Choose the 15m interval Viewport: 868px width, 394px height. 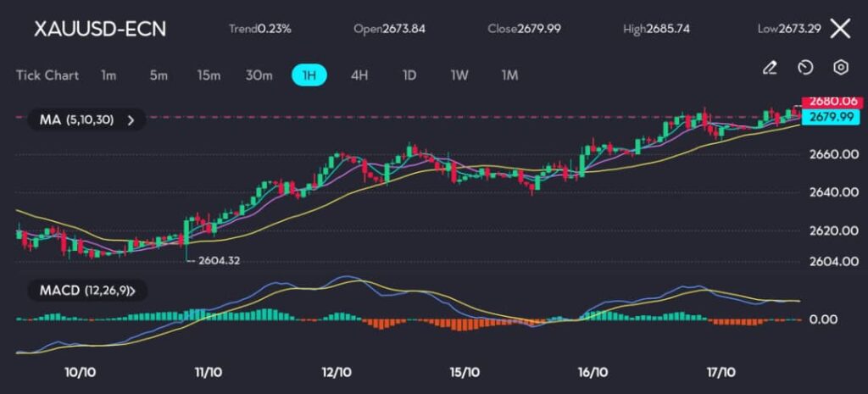pos(209,75)
